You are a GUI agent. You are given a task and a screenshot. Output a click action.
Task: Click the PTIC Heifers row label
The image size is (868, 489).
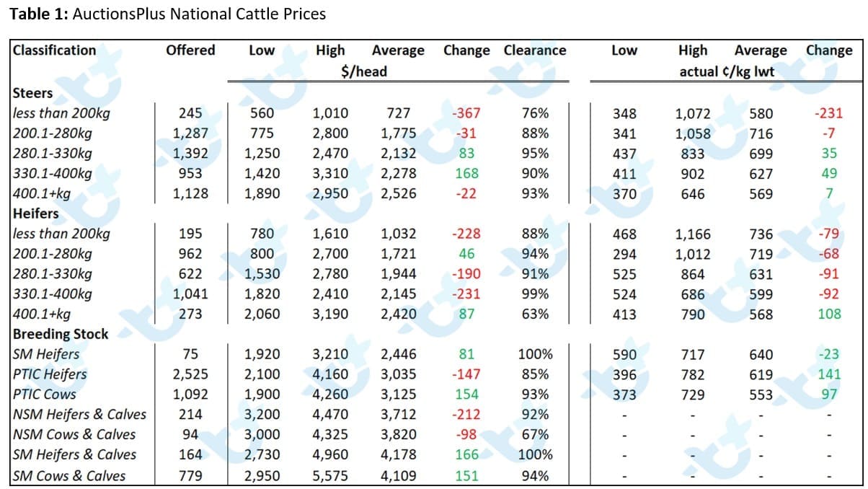pos(50,374)
